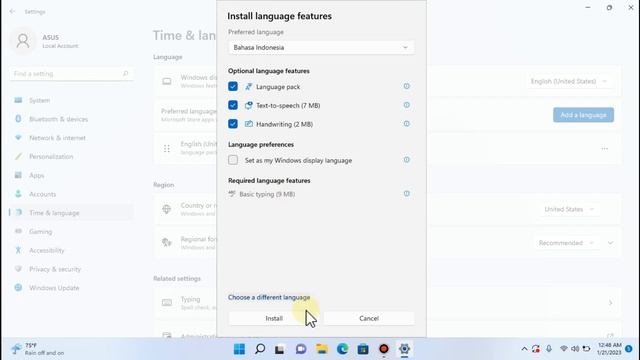Screen dimensions: 640x360
Task: Click the microphone tray icon
Action: pyautogui.click(x=549, y=349)
